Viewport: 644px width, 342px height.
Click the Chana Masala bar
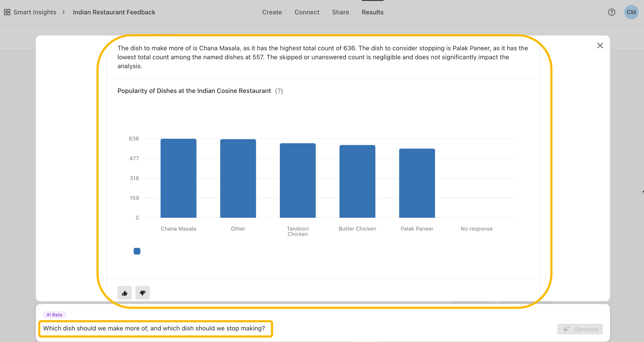178,178
